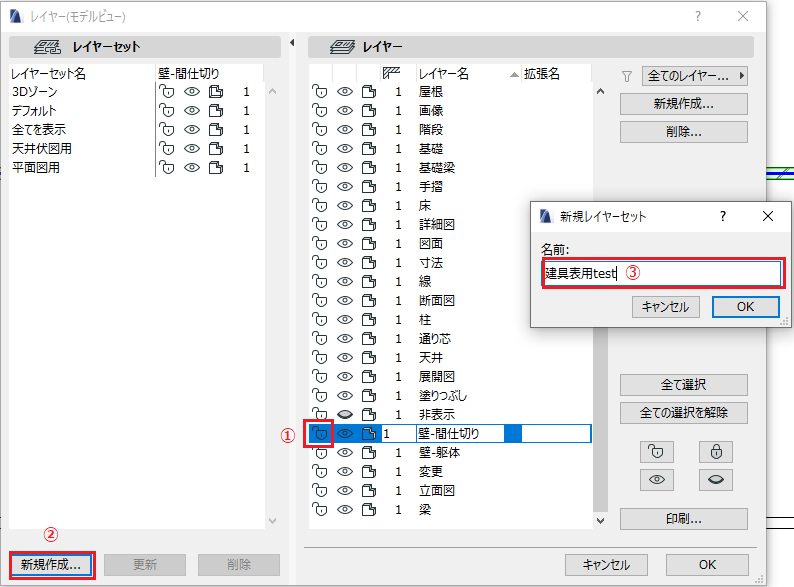794x587 pixels.
Task: Toggle visibility eye of 立面図 layer
Action: click(x=345, y=490)
